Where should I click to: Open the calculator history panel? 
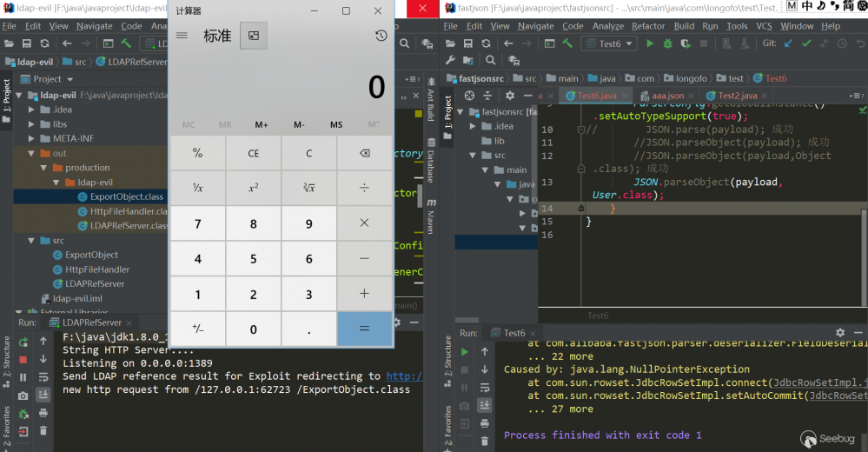381,36
